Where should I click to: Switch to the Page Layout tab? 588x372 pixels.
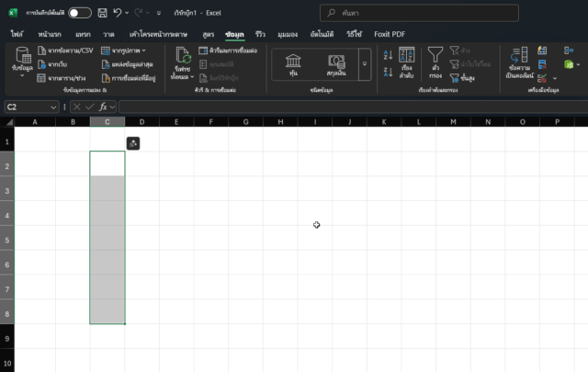click(158, 34)
